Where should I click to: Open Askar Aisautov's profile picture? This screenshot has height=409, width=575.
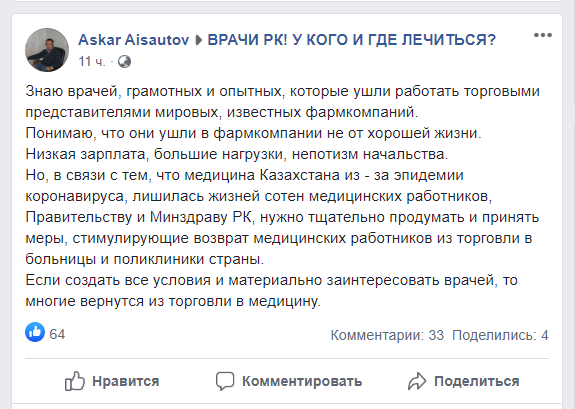click(47, 50)
